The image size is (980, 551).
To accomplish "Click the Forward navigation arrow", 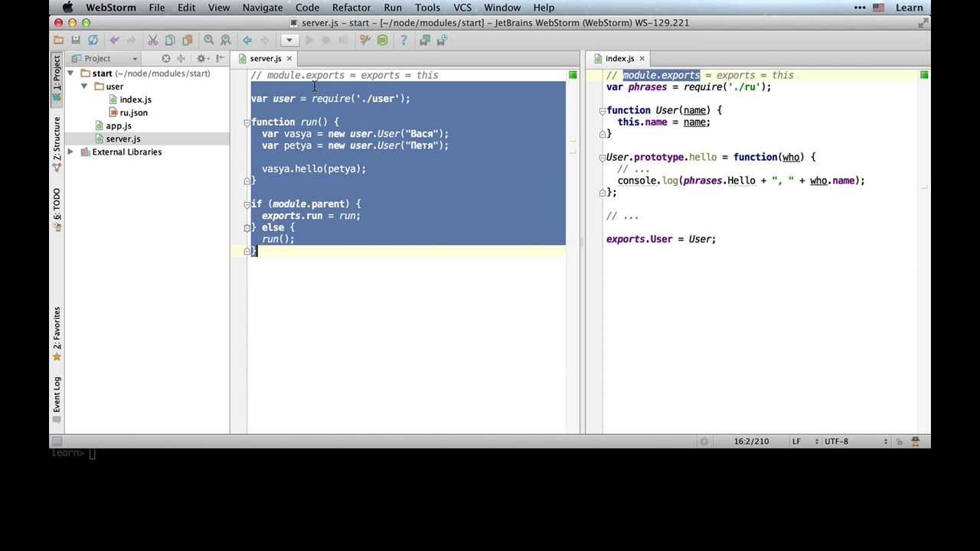I will click(x=264, y=40).
